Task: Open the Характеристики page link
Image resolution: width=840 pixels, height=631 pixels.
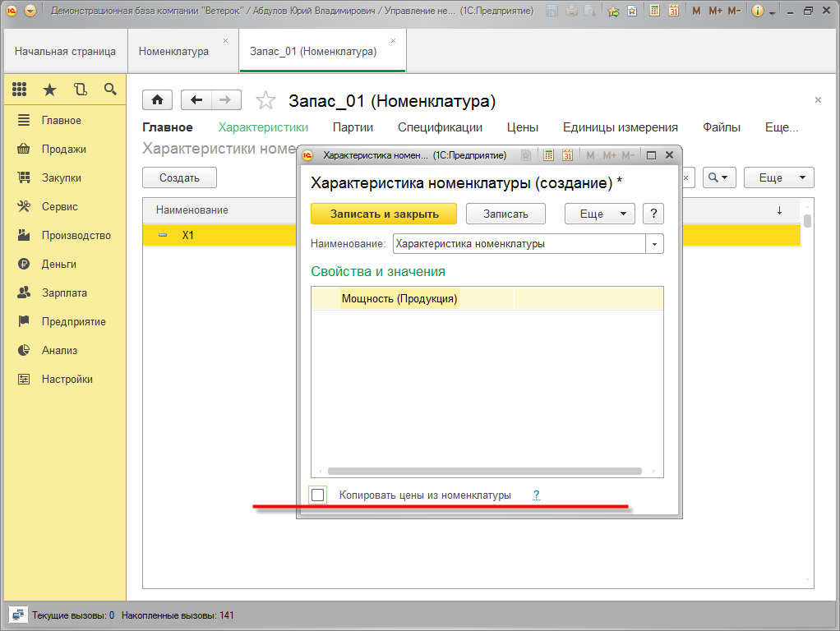Action: [x=263, y=127]
